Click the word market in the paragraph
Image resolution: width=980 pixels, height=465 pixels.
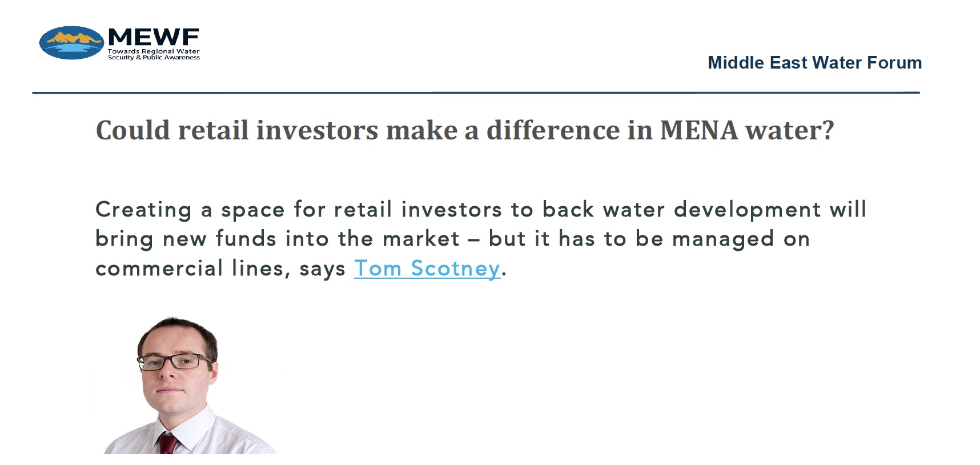(421, 239)
